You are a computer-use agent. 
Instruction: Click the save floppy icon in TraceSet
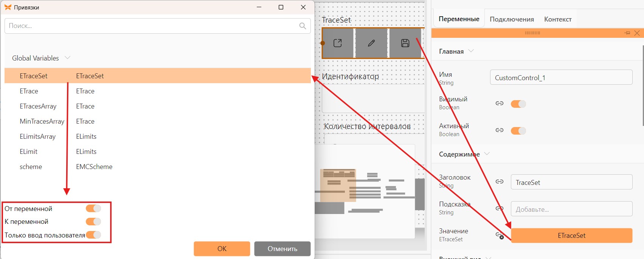click(x=405, y=43)
